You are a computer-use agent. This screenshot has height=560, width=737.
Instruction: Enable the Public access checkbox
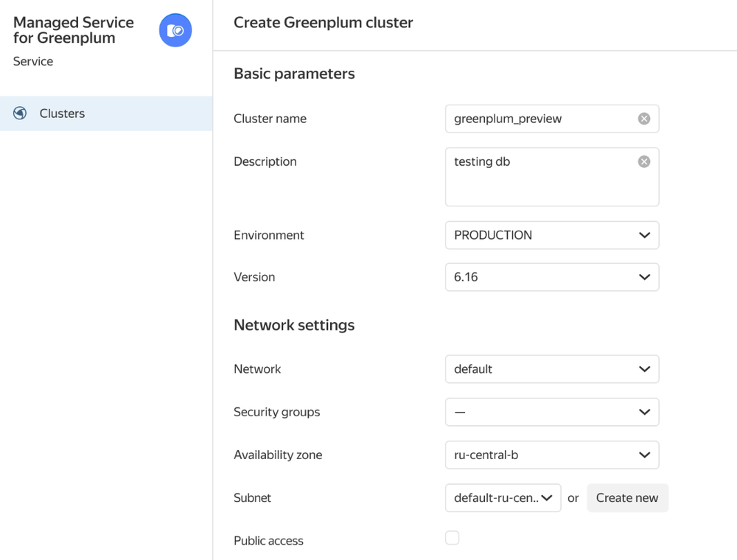coord(452,538)
